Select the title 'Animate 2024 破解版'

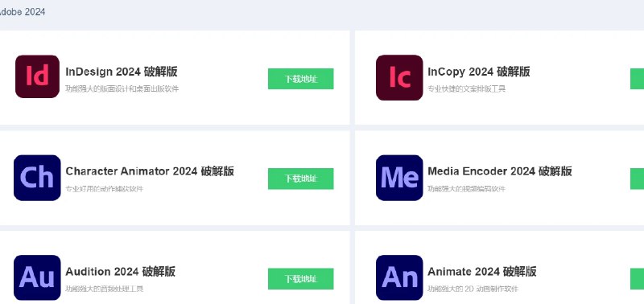(x=482, y=271)
